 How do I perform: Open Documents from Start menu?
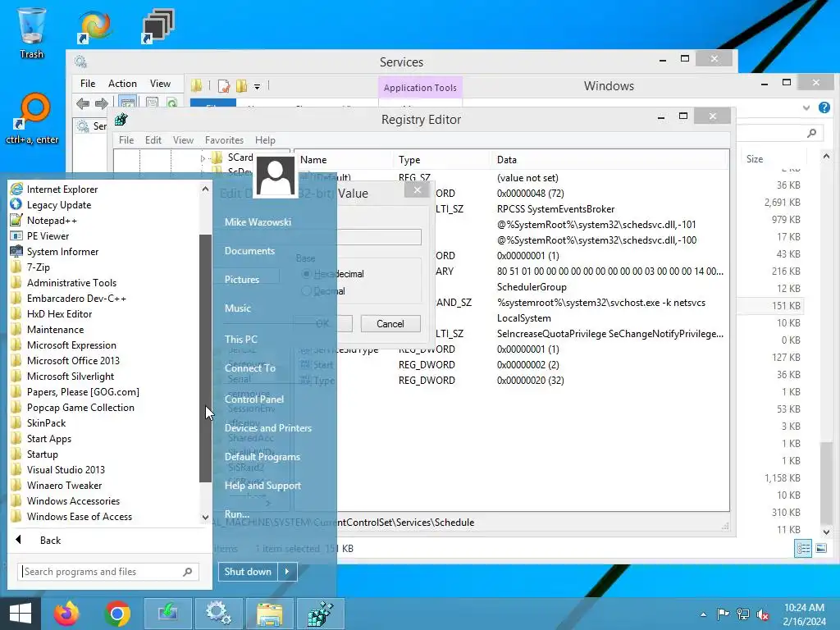click(x=249, y=251)
